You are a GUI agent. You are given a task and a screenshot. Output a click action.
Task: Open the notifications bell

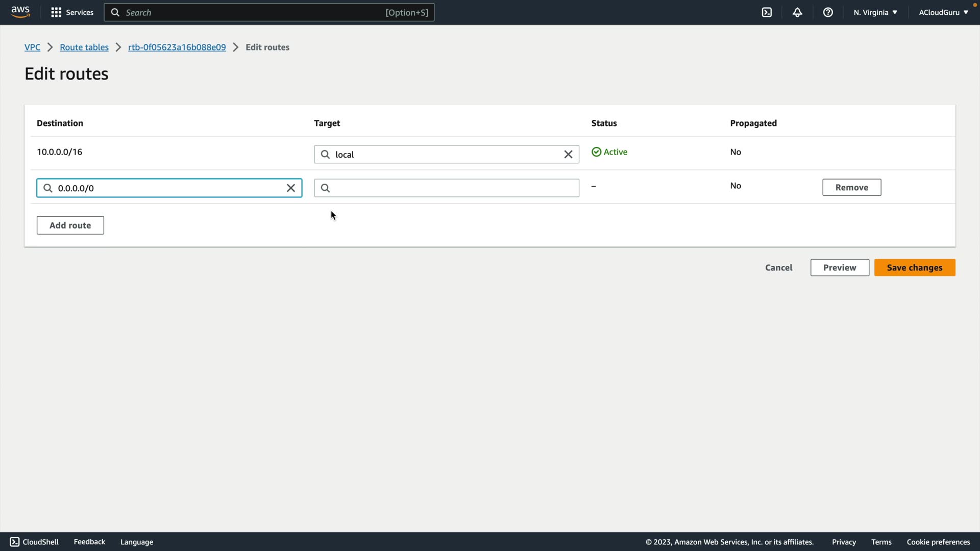coord(797,12)
